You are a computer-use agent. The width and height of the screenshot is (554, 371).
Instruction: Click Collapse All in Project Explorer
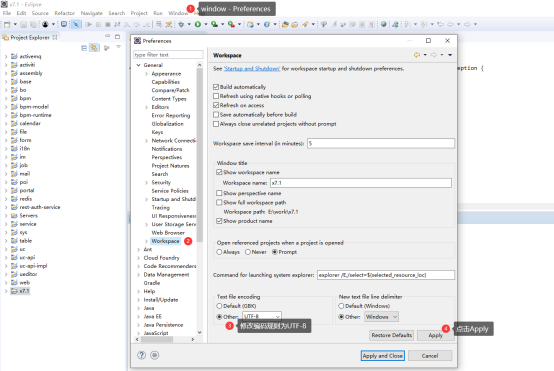[x=84, y=48]
